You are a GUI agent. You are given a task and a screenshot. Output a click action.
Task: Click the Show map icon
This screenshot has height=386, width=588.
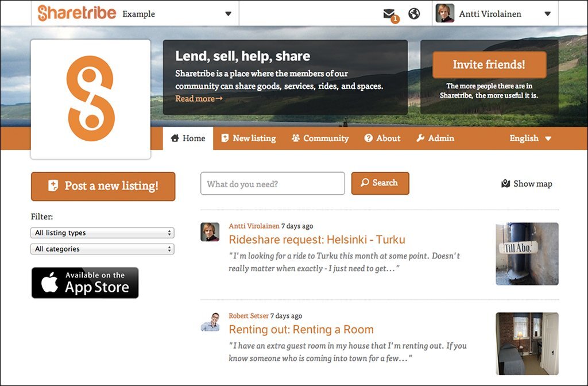point(505,183)
